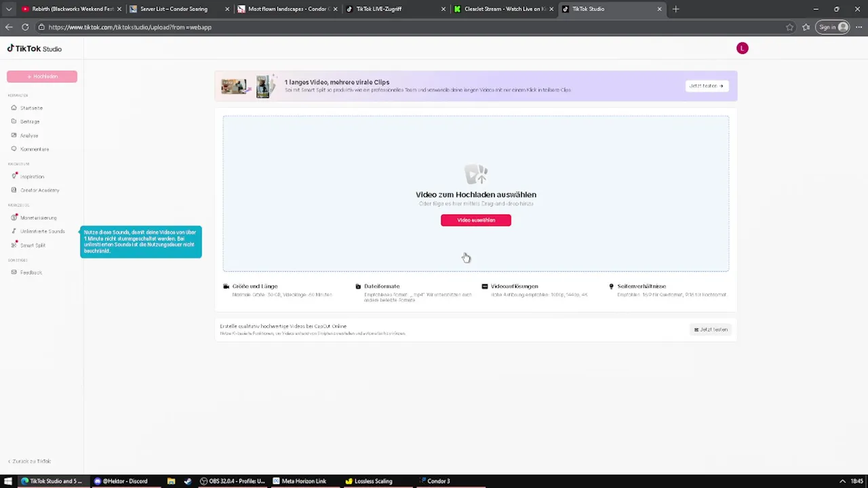
Task: Open the browser favorites icon
Action: (x=806, y=27)
